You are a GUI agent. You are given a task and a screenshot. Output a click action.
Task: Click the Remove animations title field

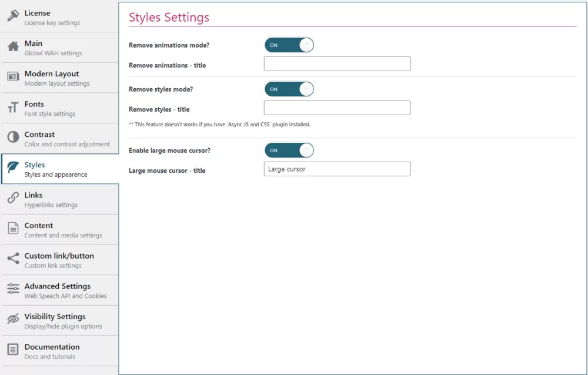tap(337, 63)
